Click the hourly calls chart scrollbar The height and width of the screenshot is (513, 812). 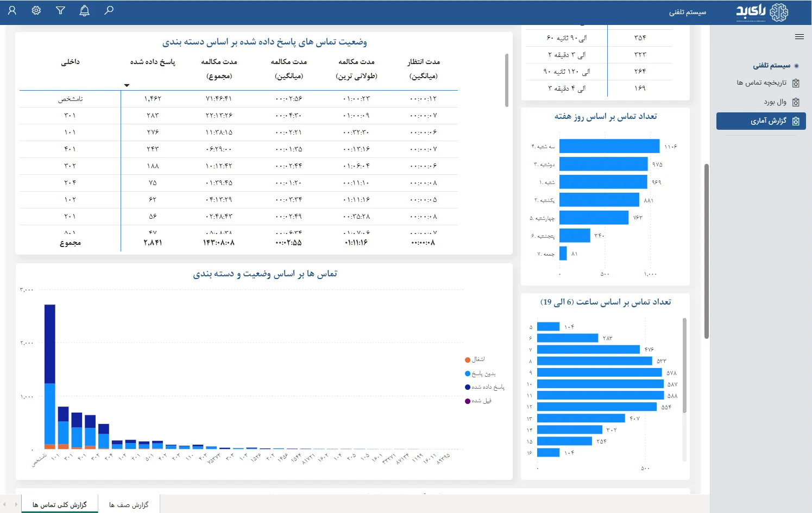(684, 365)
